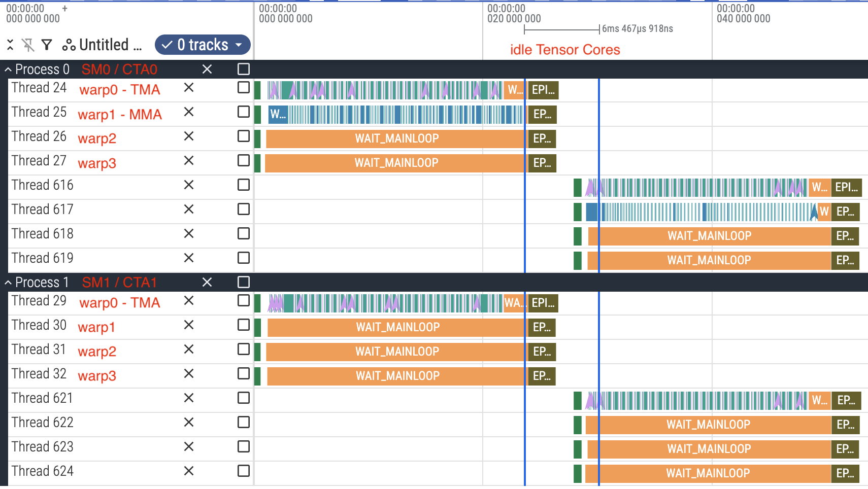
Task: Click the 6ms 467µs 918ns span label
Action: click(x=637, y=29)
